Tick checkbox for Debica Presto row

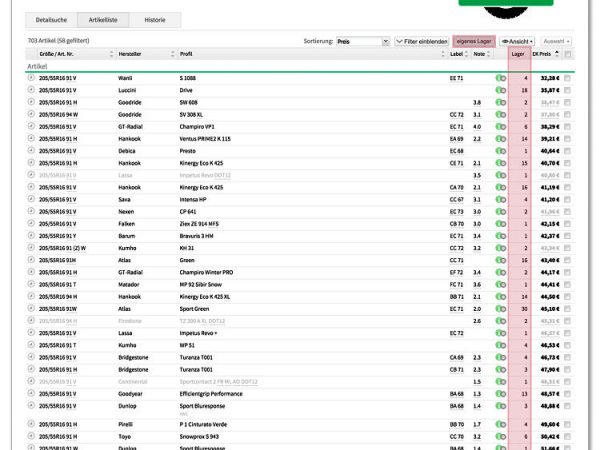coord(567,151)
